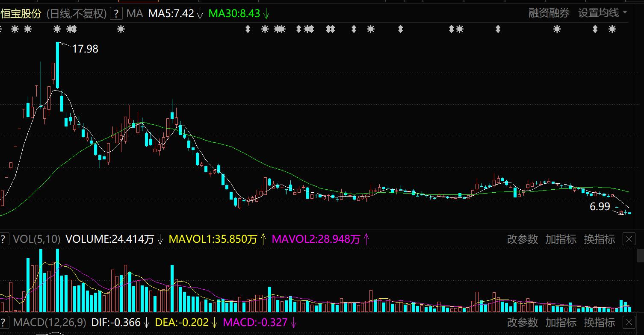Select the MAVOL1:35.850万 readout
The width and height of the screenshot is (644, 335).
(x=213, y=239)
